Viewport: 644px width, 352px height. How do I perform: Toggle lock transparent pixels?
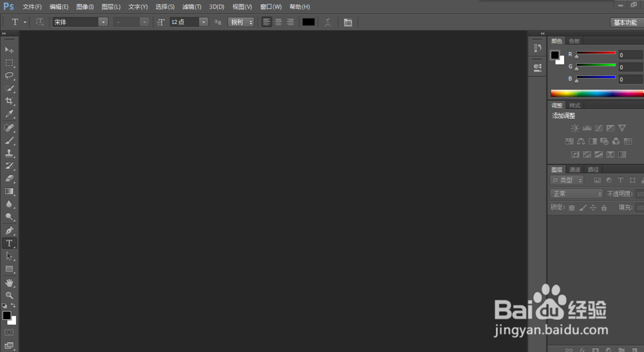point(572,208)
